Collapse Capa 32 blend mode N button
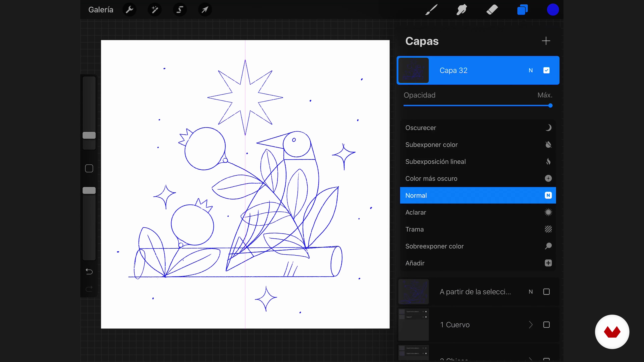Image resolution: width=644 pixels, height=362 pixels. [x=530, y=70]
